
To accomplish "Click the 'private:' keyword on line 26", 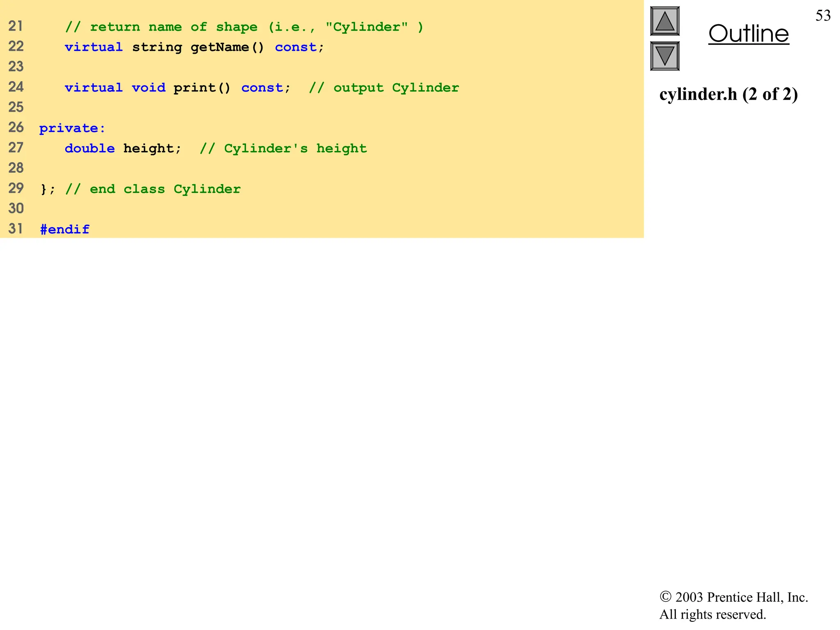I will 72,128.
